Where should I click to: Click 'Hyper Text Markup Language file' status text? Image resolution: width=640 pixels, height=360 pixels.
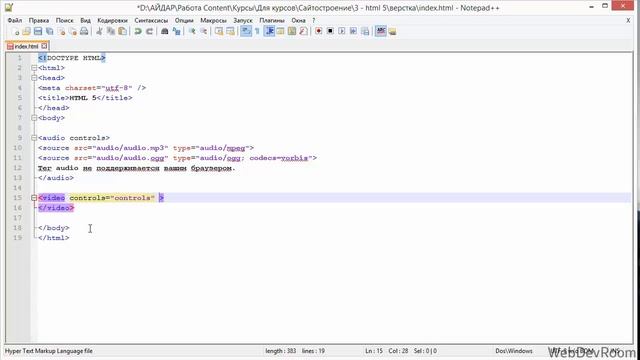49,351
